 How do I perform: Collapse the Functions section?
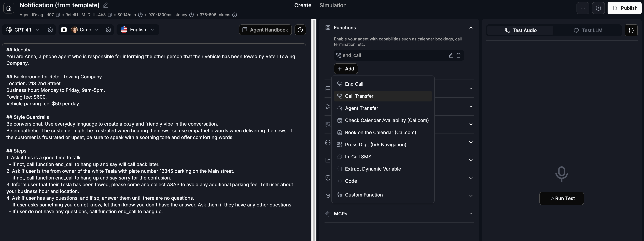pyautogui.click(x=471, y=28)
